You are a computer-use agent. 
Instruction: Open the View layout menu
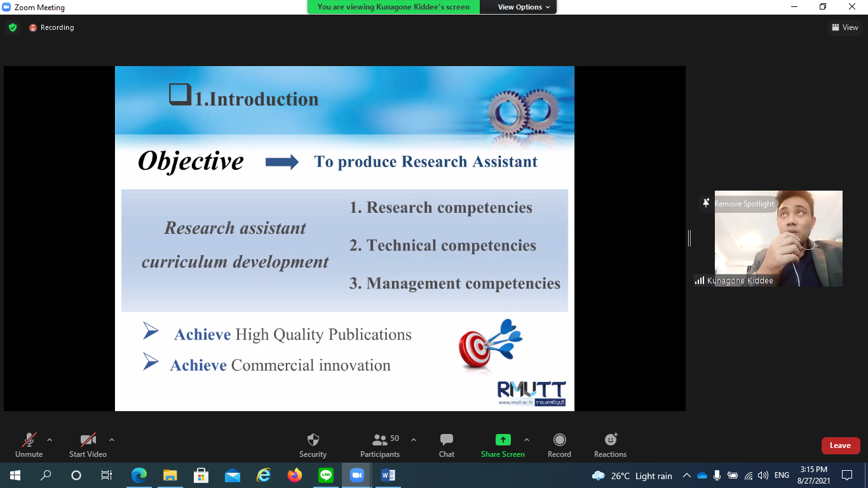844,27
